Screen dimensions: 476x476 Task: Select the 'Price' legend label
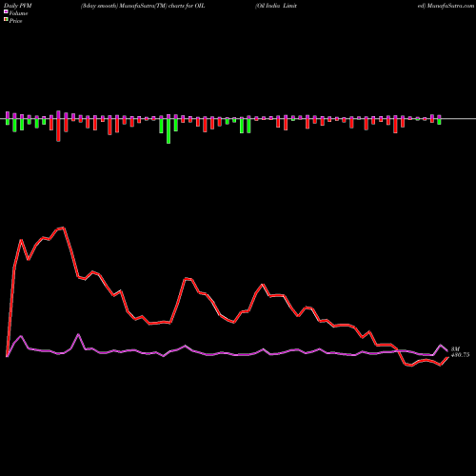(15, 21)
